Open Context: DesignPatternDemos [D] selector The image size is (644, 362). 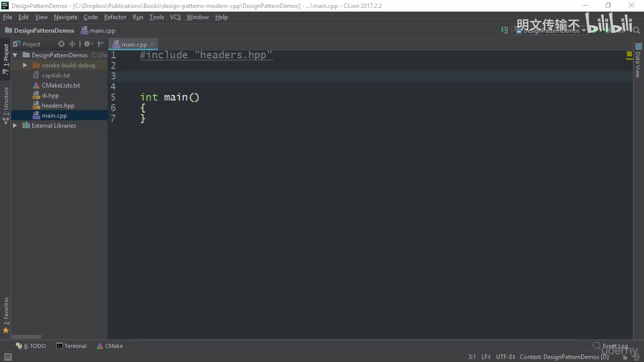[x=564, y=357]
